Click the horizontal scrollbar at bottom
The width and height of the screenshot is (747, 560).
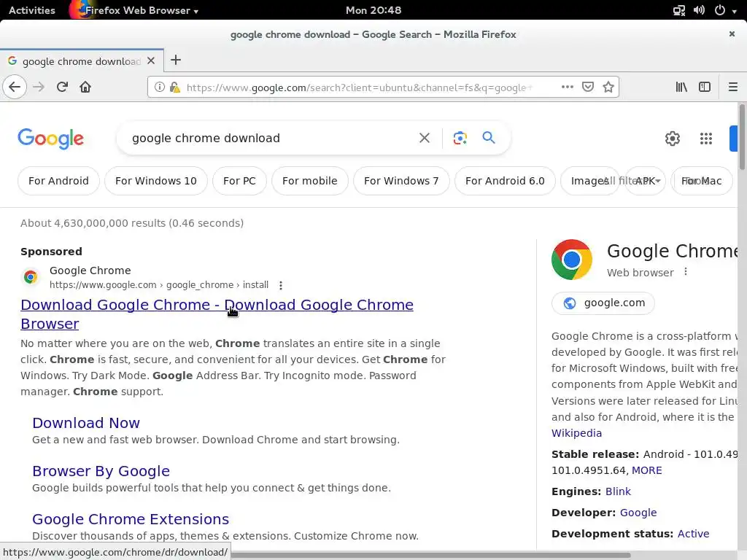(x=431, y=555)
